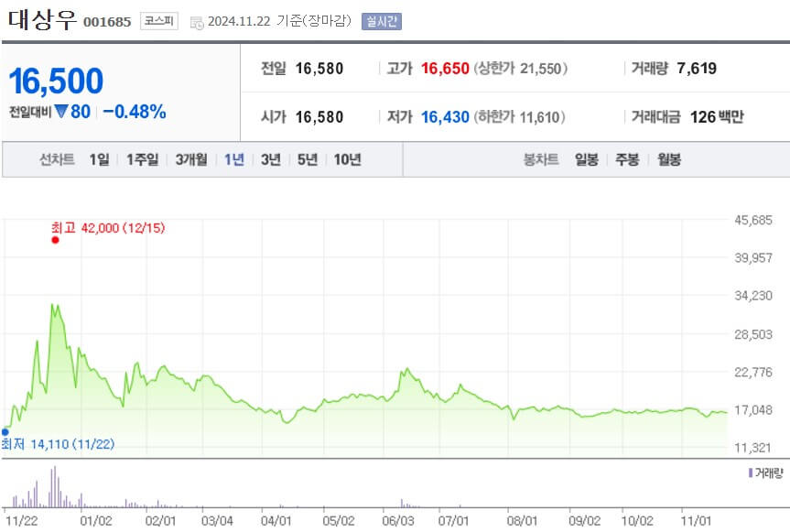
Task: Select the 1일 line chart period
Action: (99, 159)
